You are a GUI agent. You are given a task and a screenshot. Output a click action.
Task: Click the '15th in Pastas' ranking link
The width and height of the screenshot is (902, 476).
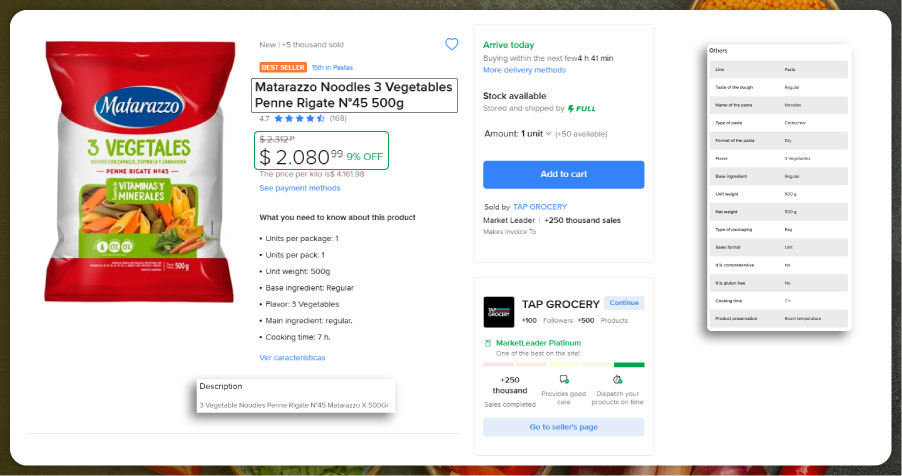pyautogui.click(x=332, y=68)
